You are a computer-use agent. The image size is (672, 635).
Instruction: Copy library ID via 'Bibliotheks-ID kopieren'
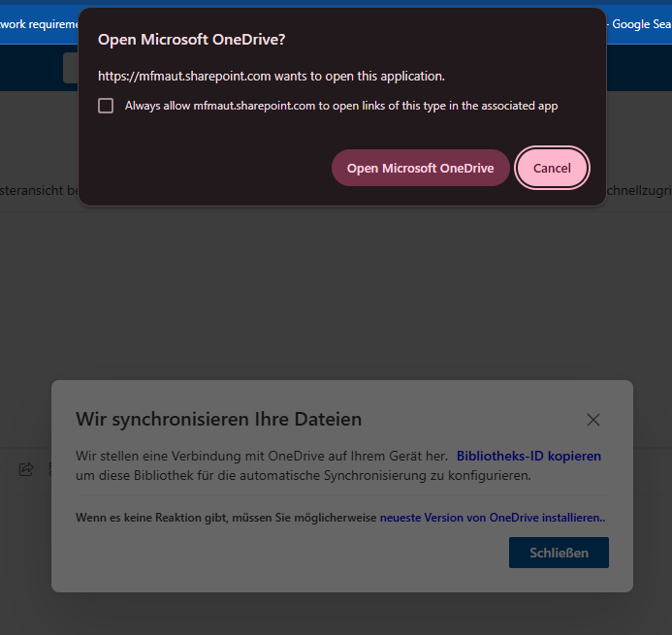tap(528, 456)
